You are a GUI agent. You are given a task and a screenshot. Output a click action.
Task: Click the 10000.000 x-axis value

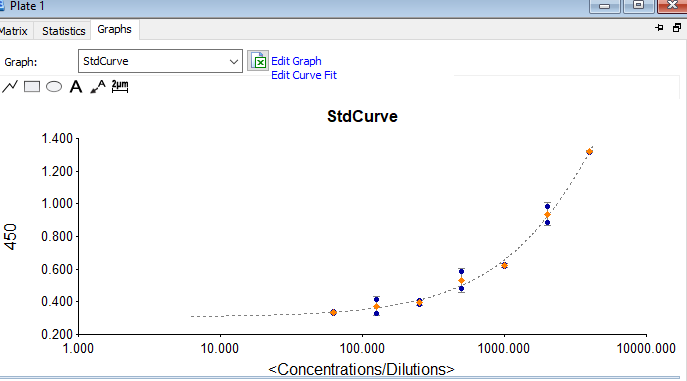(x=646, y=349)
